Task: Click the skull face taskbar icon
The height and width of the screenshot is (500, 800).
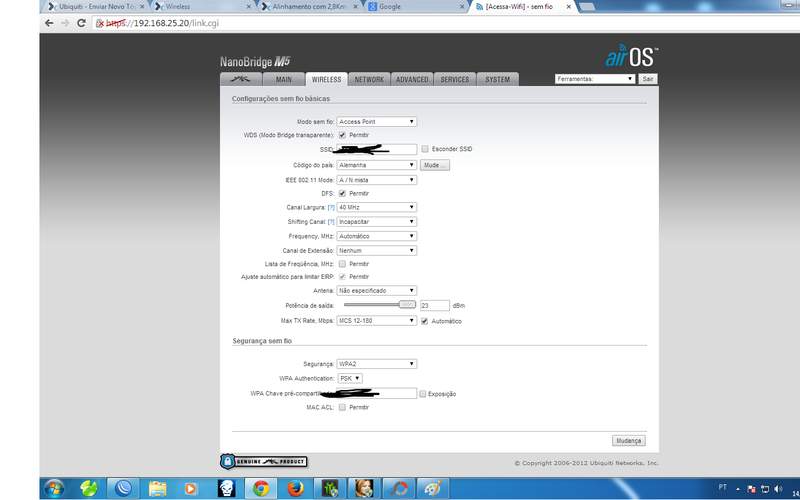Action: click(x=226, y=489)
